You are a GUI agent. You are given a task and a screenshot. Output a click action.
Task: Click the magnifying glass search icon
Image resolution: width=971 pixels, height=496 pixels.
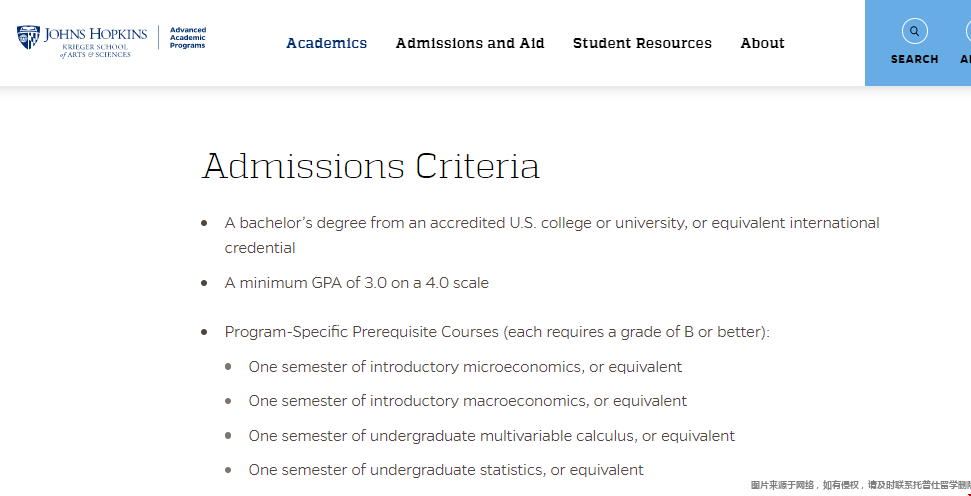pos(914,31)
